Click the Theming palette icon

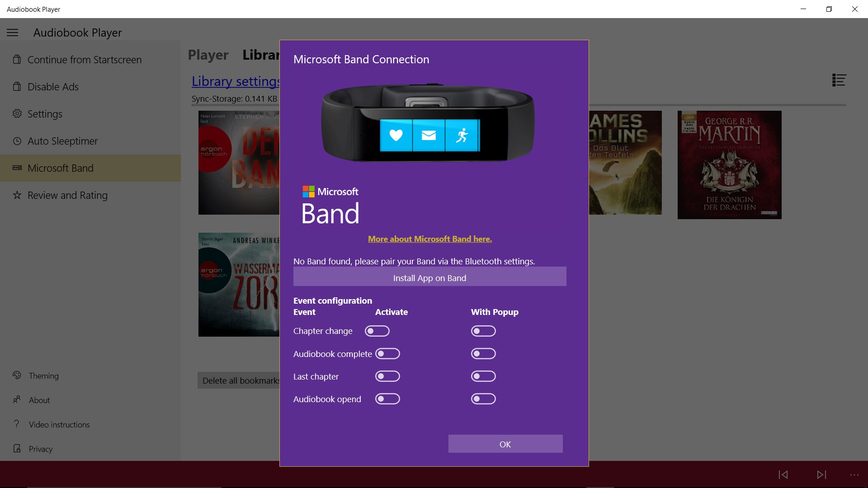pyautogui.click(x=17, y=375)
